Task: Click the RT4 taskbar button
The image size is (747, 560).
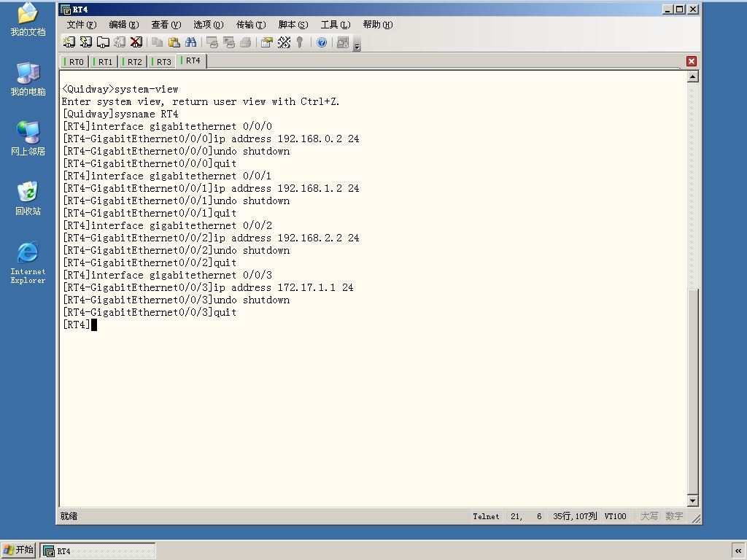Action: pyautogui.click(x=98, y=551)
